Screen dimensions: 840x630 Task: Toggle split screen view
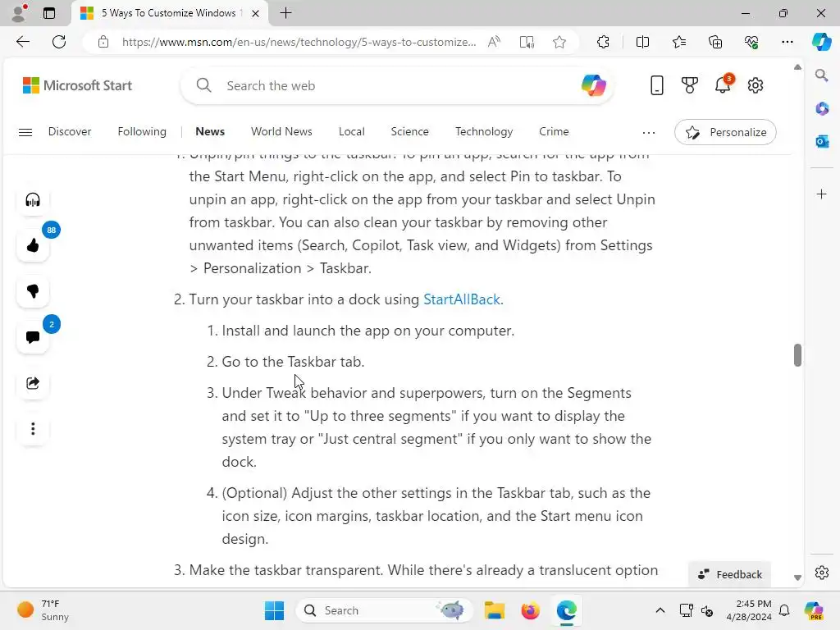tap(642, 42)
